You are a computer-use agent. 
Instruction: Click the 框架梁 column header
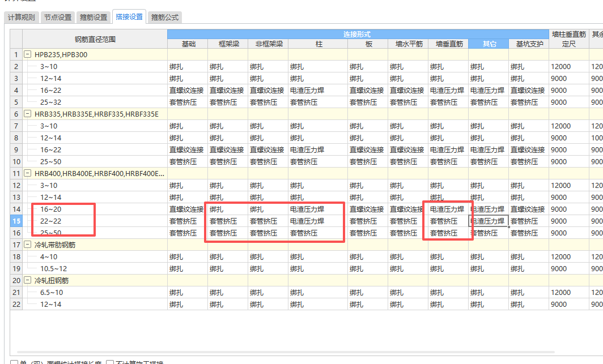(x=228, y=44)
